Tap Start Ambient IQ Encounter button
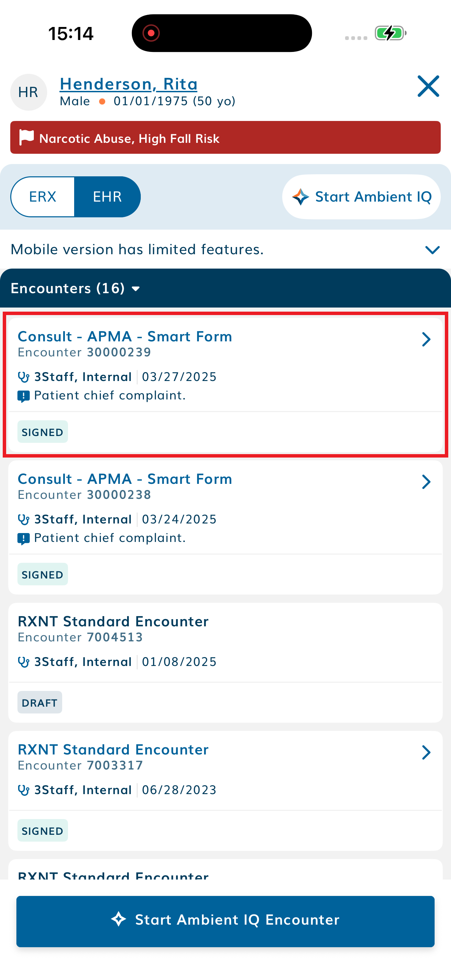The image size is (451, 980). [225, 921]
